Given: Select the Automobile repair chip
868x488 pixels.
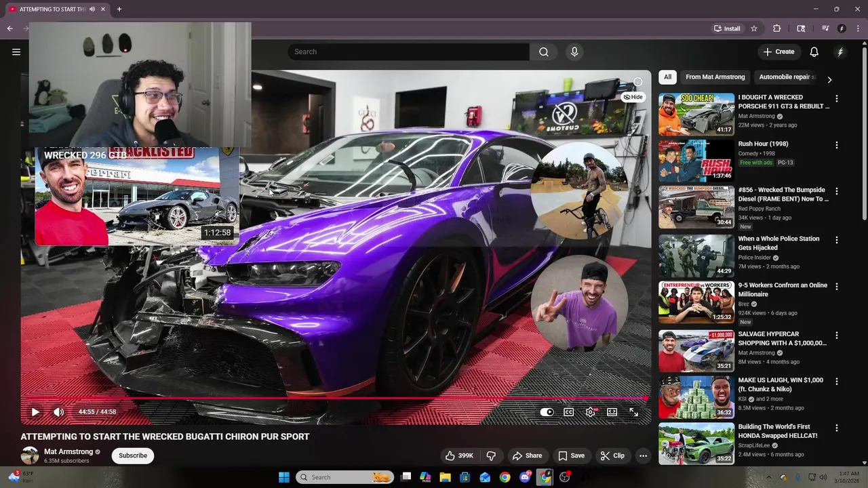Looking at the screenshot, I should tap(786, 77).
